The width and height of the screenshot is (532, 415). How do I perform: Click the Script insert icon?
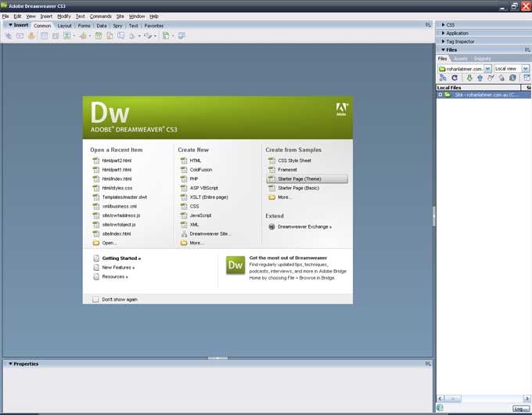[148, 36]
